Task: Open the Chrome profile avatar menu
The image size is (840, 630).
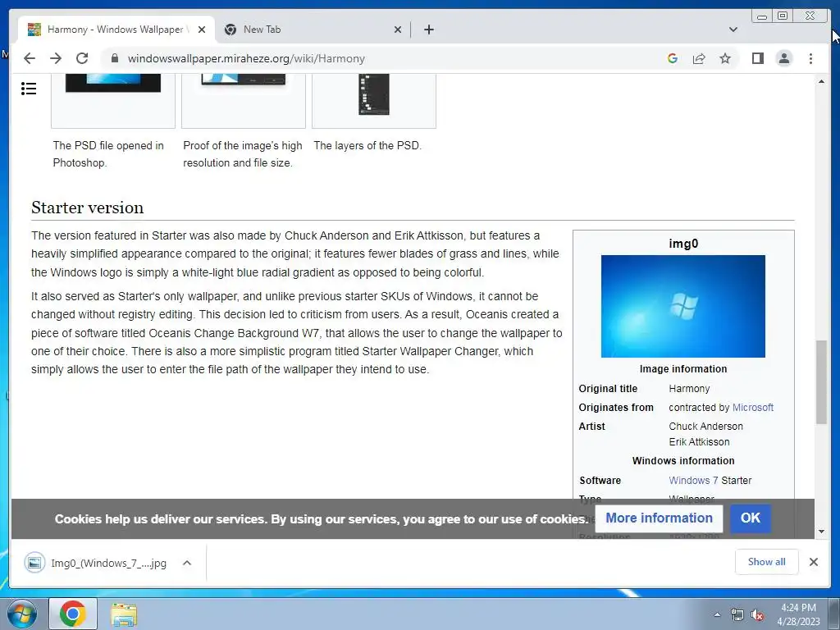Action: 783,58
